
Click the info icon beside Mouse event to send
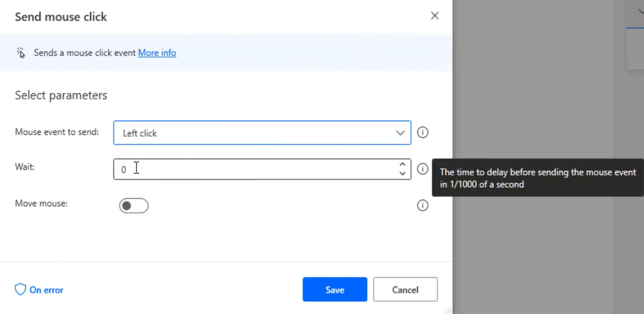(x=422, y=133)
